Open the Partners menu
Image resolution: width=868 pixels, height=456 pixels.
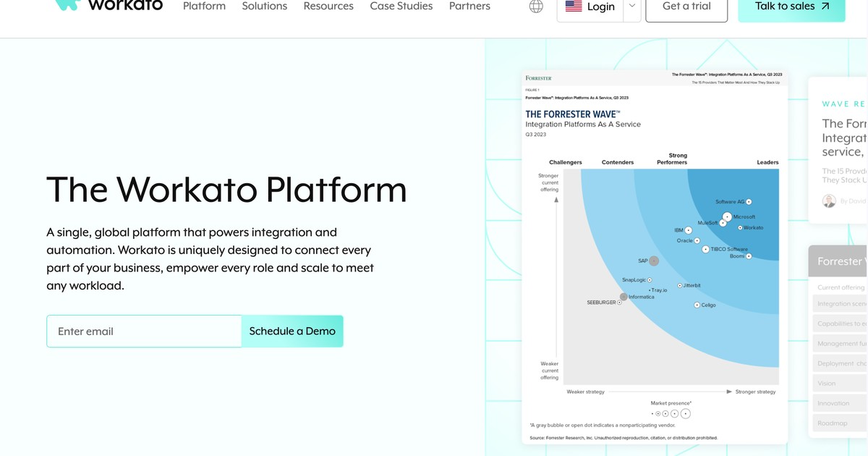pyautogui.click(x=469, y=6)
